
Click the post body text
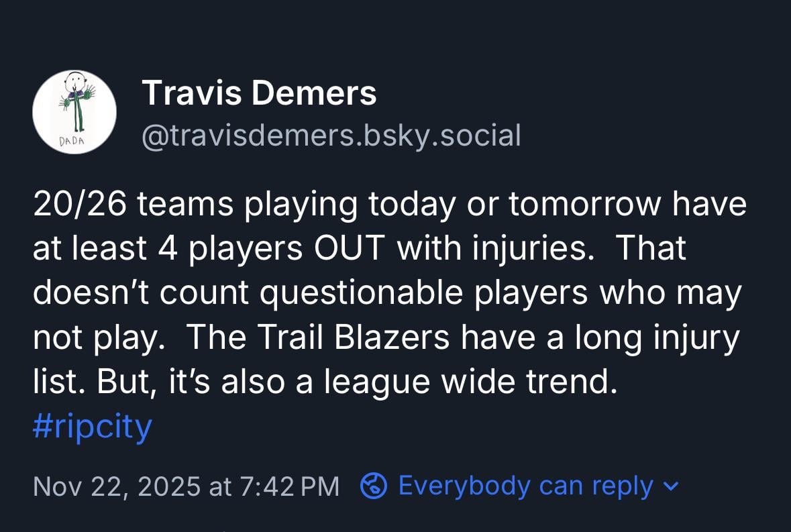tap(389, 292)
